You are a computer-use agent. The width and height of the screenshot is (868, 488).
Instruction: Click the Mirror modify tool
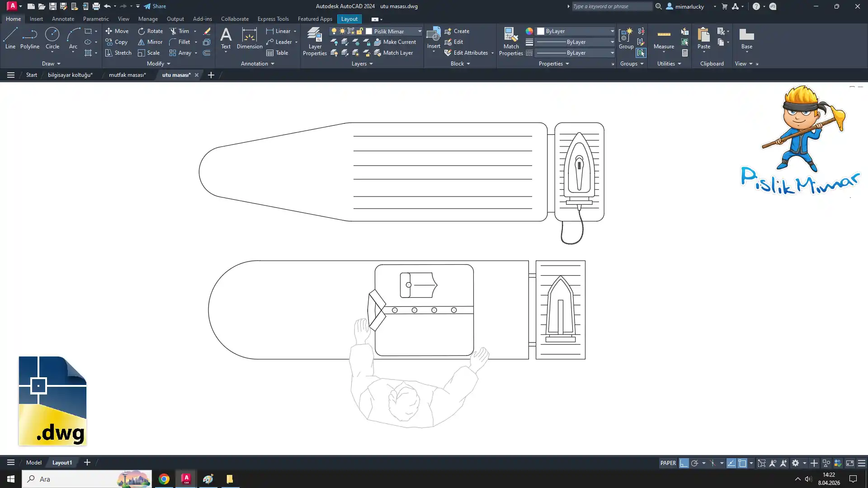150,42
